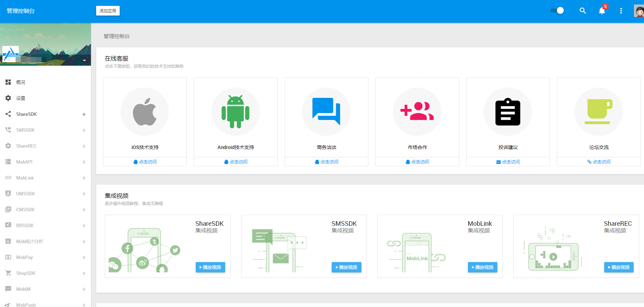Expand the SMSSDK plus icon
The height and width of the screenshot is (307, 644).
[x=84, y=130]
